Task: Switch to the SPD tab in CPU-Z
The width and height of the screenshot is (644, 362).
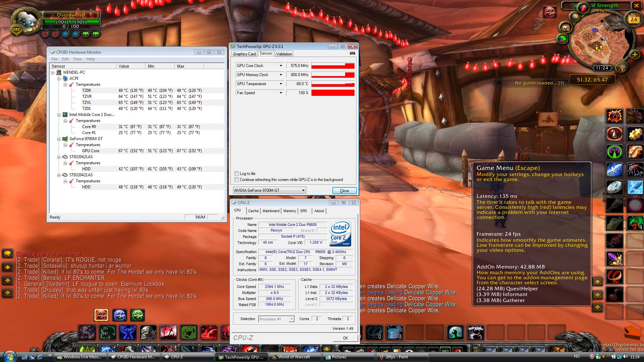Action: [304, 211]
